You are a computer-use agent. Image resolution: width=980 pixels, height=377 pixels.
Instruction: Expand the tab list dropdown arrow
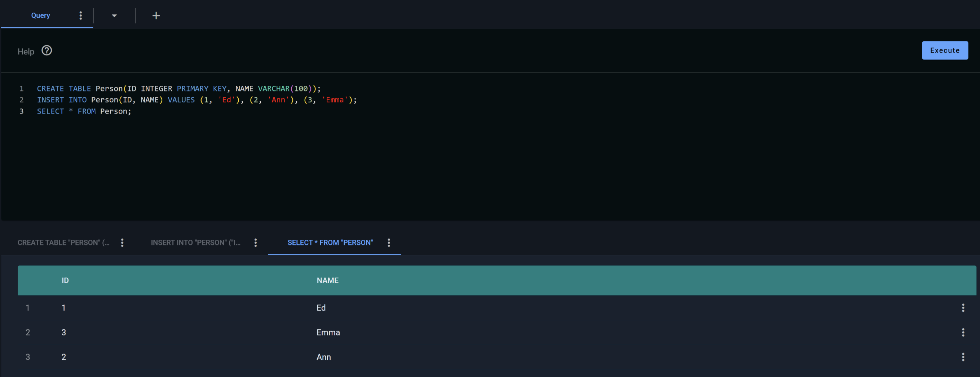[114, 15]
